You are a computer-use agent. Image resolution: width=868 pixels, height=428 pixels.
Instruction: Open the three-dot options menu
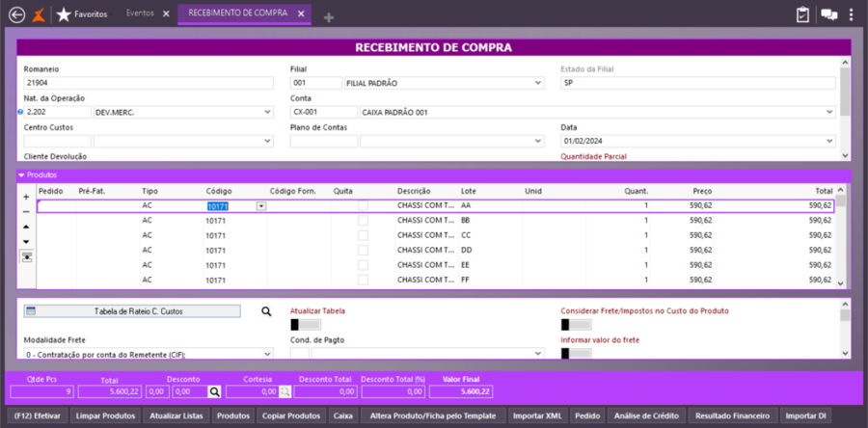(852, 14)
